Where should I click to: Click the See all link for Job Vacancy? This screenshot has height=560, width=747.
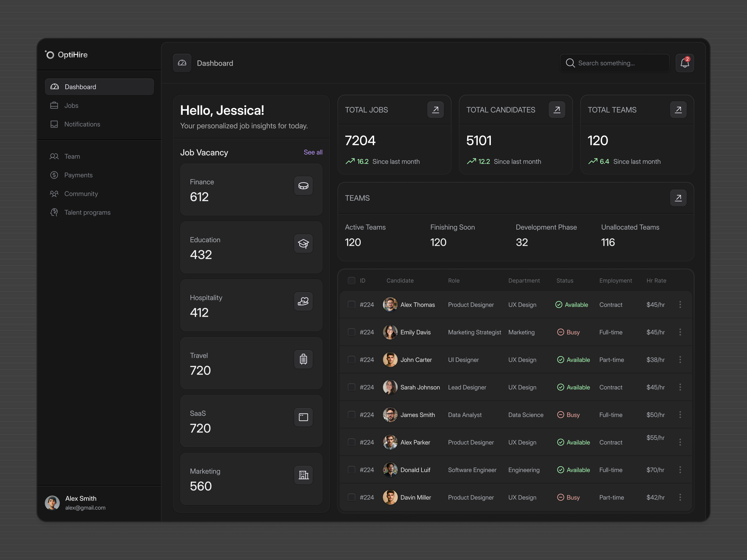(313, 152)
